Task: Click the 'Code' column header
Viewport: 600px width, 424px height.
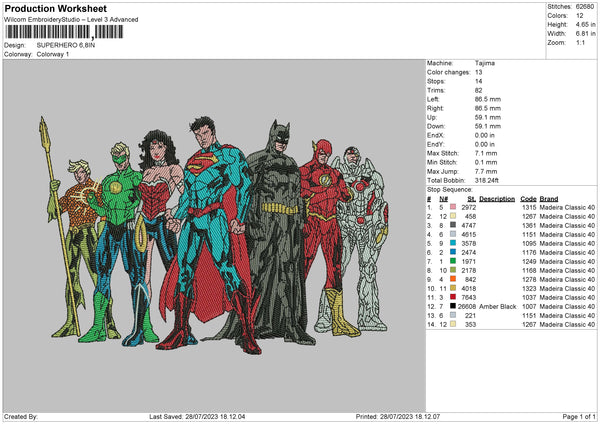Action: pos(528,199)
